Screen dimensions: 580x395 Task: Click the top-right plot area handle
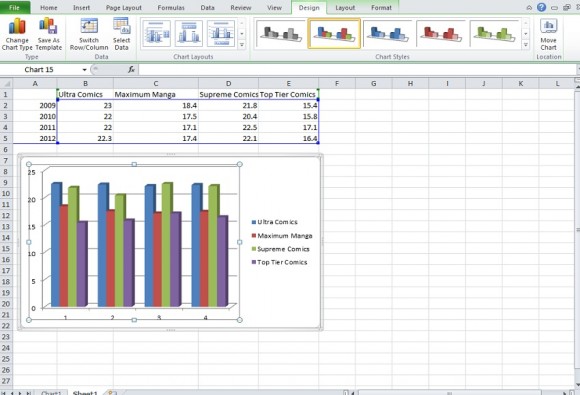click(240, 164)
